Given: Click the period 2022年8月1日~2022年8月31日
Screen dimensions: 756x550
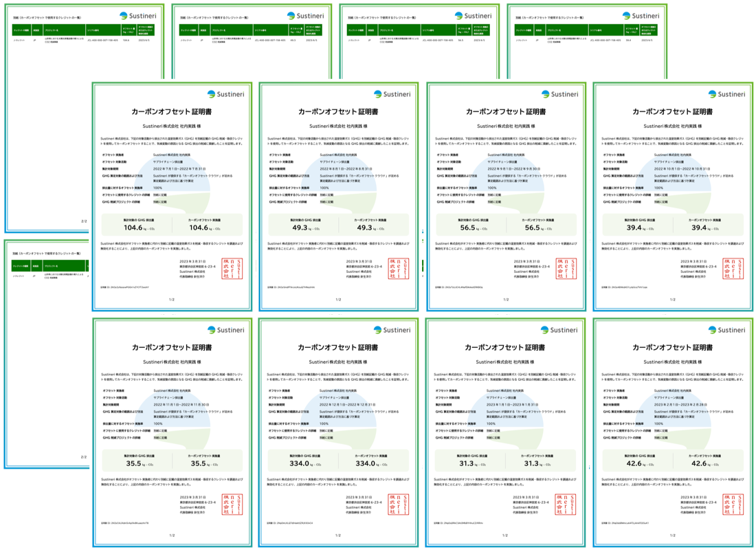Looking at the screenshot, I should pos(346,169).
